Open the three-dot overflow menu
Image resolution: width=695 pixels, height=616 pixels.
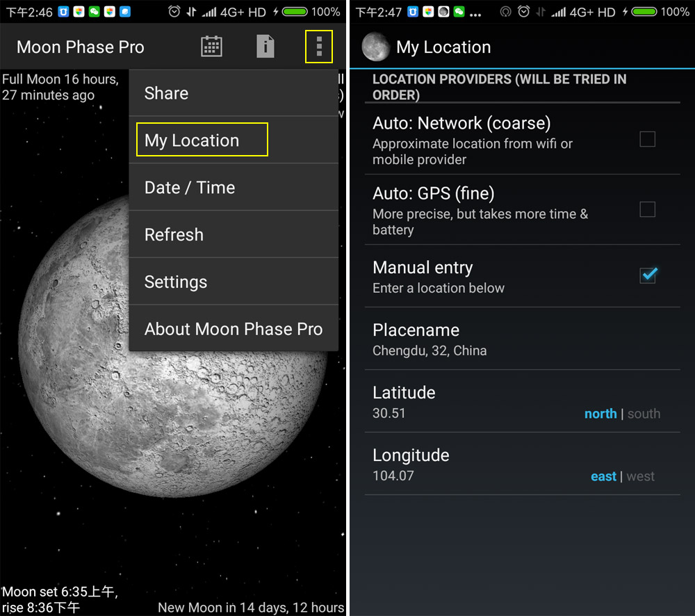coord(319,47)
